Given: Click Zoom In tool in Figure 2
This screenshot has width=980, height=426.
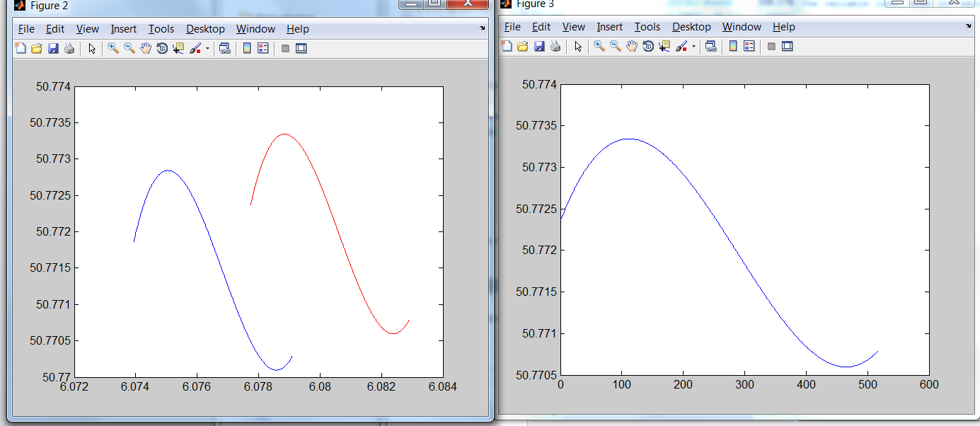Looking at the screenshot, I should 113,49.
